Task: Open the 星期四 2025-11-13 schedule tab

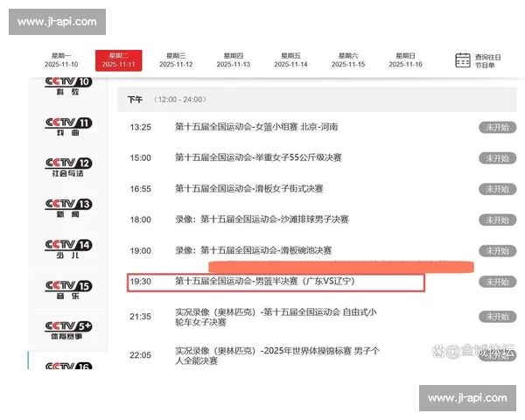Action: (234, 59)
